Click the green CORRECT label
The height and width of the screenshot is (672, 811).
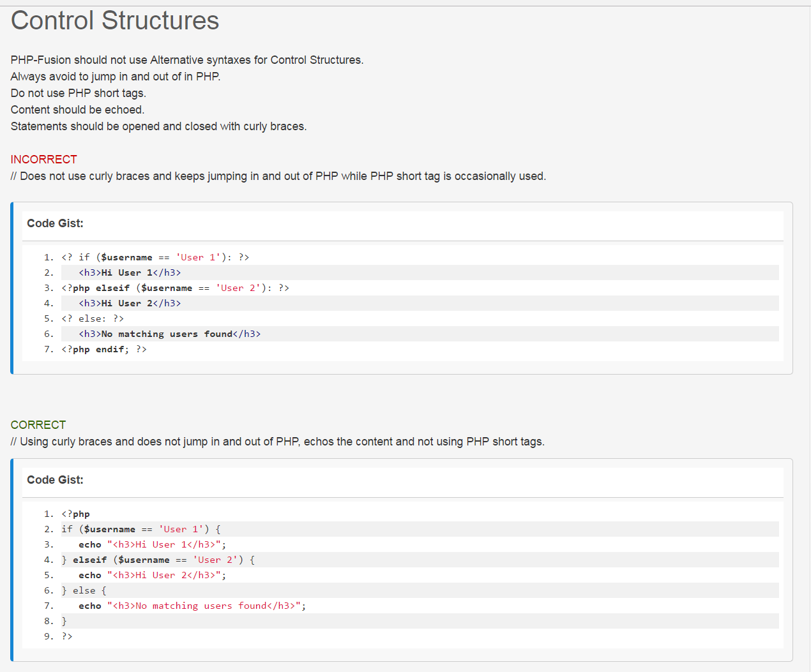(38, 425)
